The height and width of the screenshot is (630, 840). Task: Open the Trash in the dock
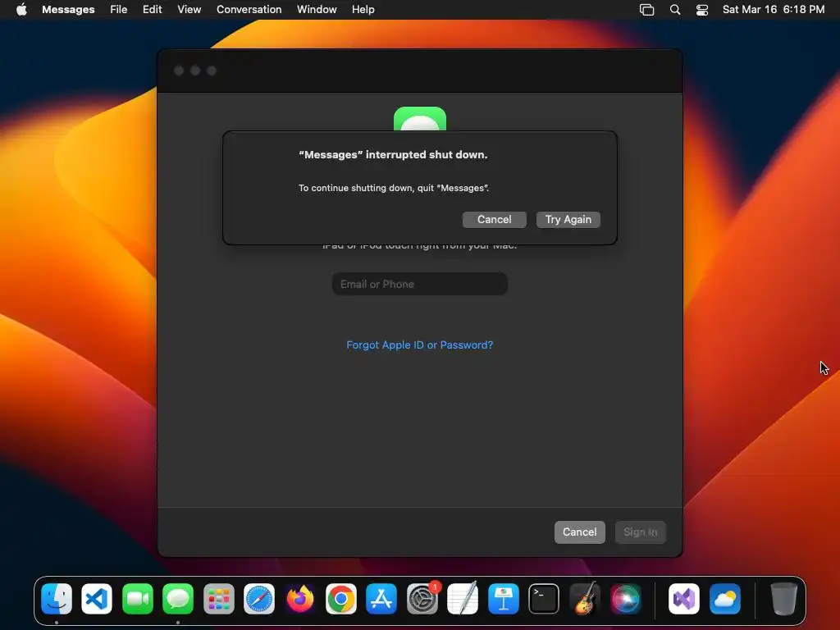(783, 598)
